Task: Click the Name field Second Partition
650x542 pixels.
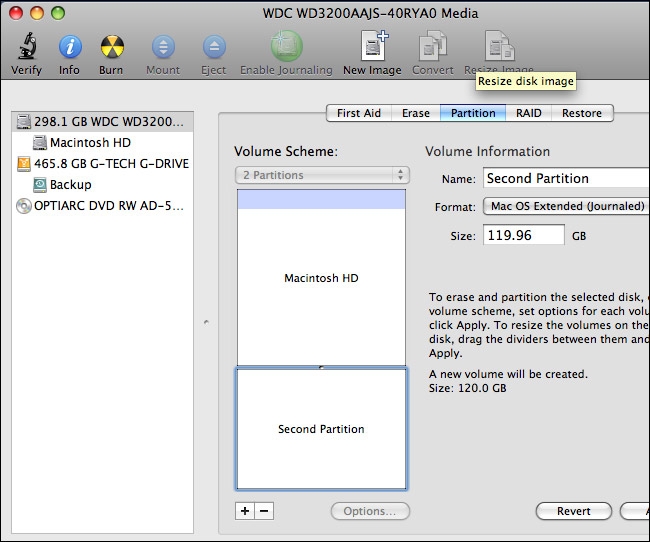Action: (566, 178)
